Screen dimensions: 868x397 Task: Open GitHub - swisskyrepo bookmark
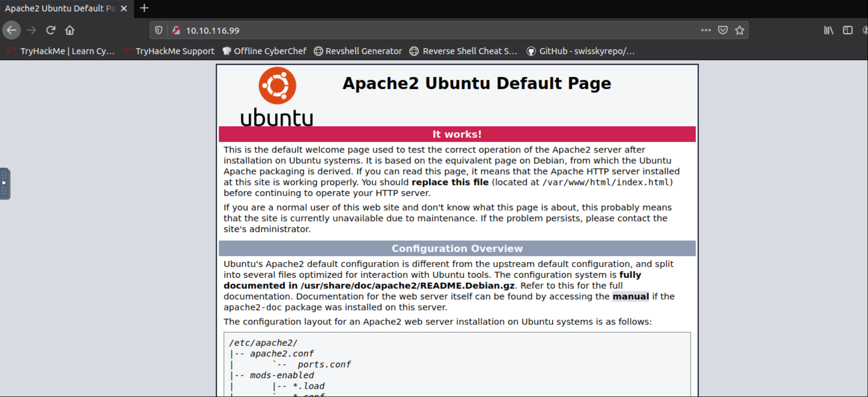click(x=581, y=51)
